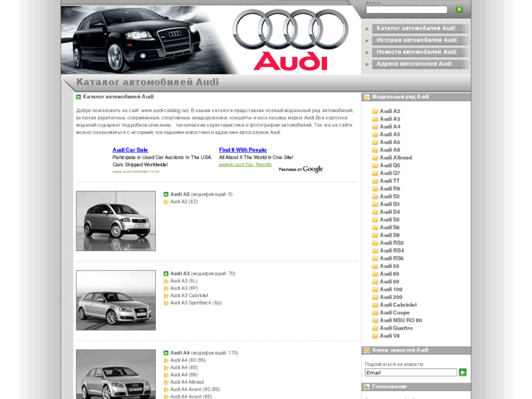Select Audi 50 in the model list

(389, 266)
